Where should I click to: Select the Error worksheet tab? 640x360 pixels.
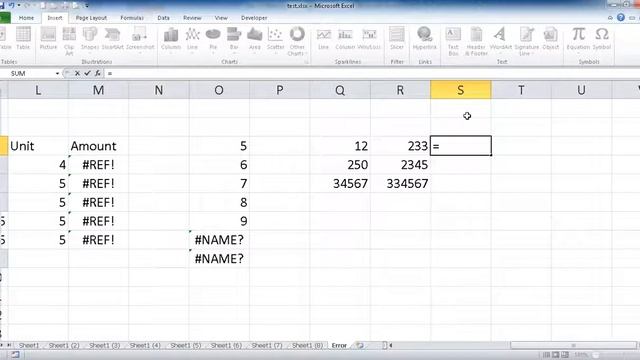tap(339, 345)
